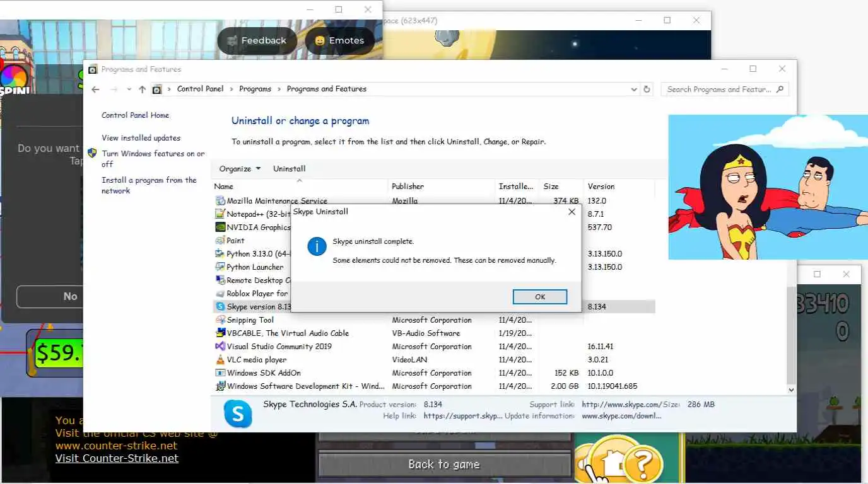The image size is (868, 484).
Task: Click the Feedback button in game window
Action: coord(257,40)
